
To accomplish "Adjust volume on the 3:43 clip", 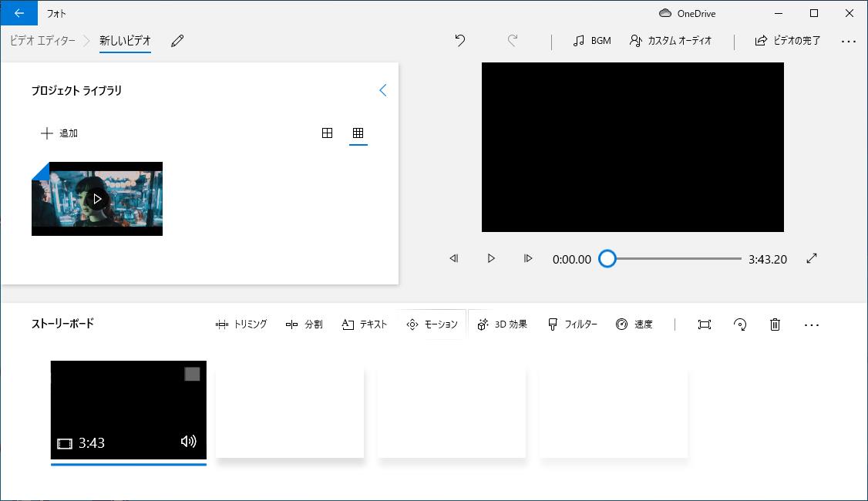I will click(x=188, y=441).
